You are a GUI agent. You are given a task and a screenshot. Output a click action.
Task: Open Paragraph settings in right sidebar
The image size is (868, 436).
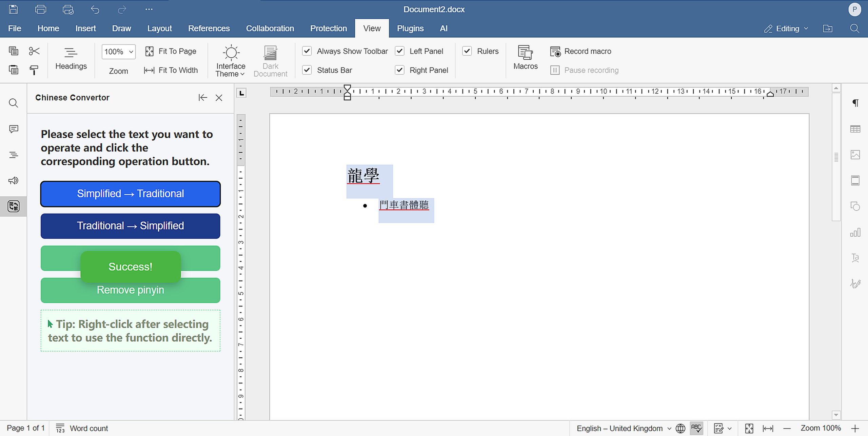[x=855, y=103]
